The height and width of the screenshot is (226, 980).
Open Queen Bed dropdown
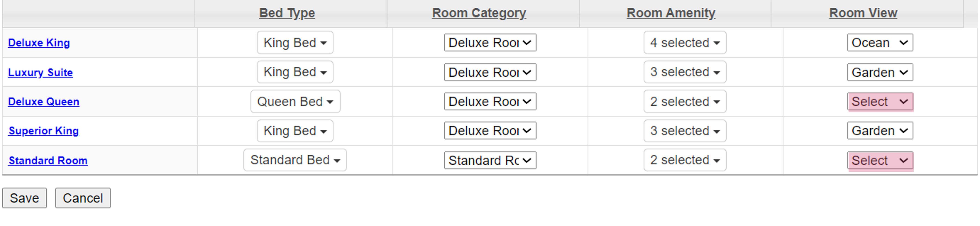tap(295, 102)
